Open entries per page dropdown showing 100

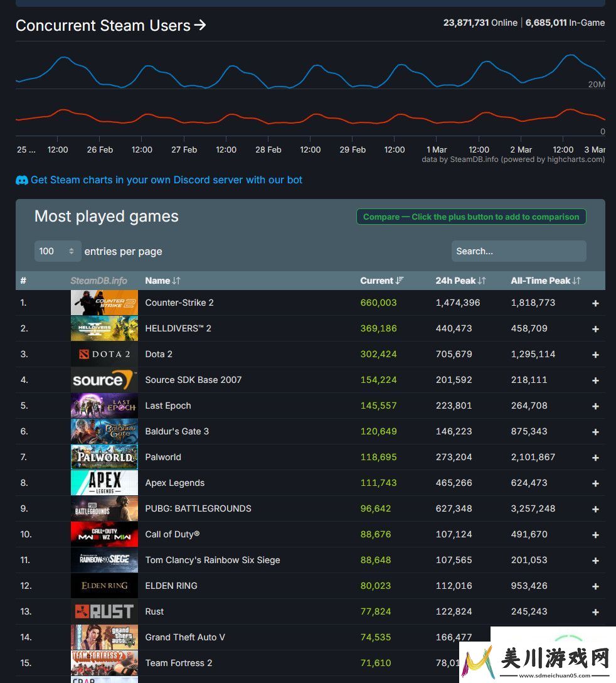[x=58, y=251]
